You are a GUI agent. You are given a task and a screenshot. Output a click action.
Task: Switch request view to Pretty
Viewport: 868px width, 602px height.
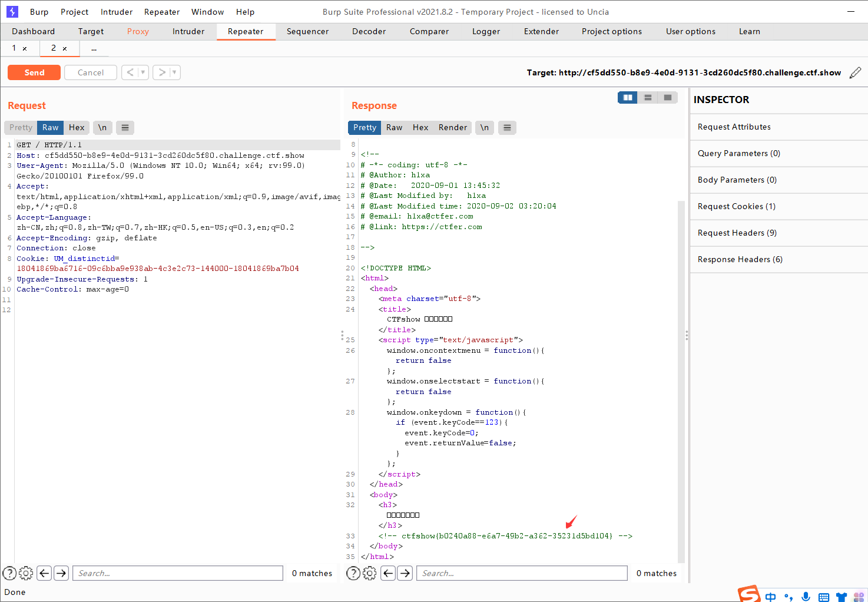21,127
